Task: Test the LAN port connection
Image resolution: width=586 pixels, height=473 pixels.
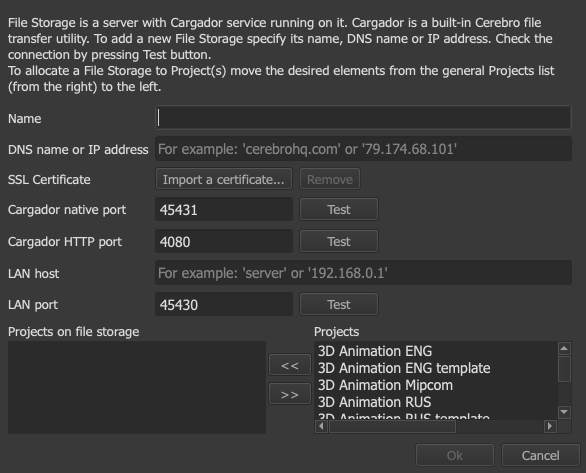Action: click(339, 304)
